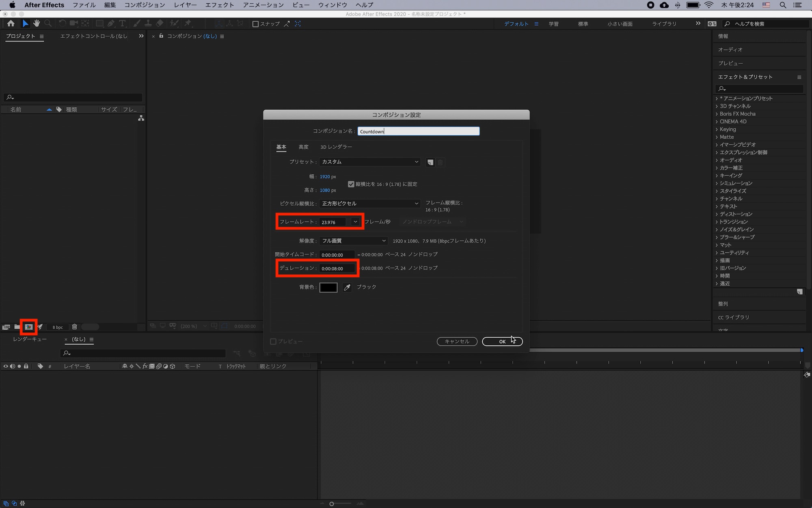Toggle the lock aspect ratio 16:9 checkbox
812x508 pixels.
(x=351, y=184)
